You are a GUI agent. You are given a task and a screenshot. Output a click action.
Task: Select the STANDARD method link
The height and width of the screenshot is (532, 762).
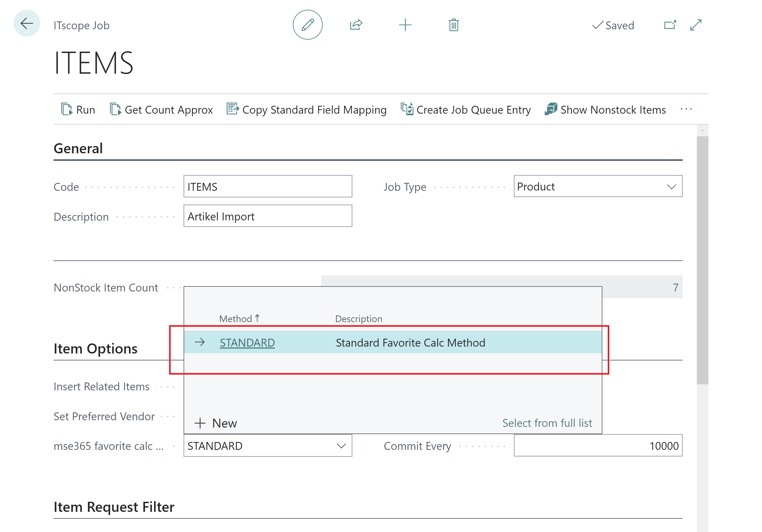(x=247, y=342)
